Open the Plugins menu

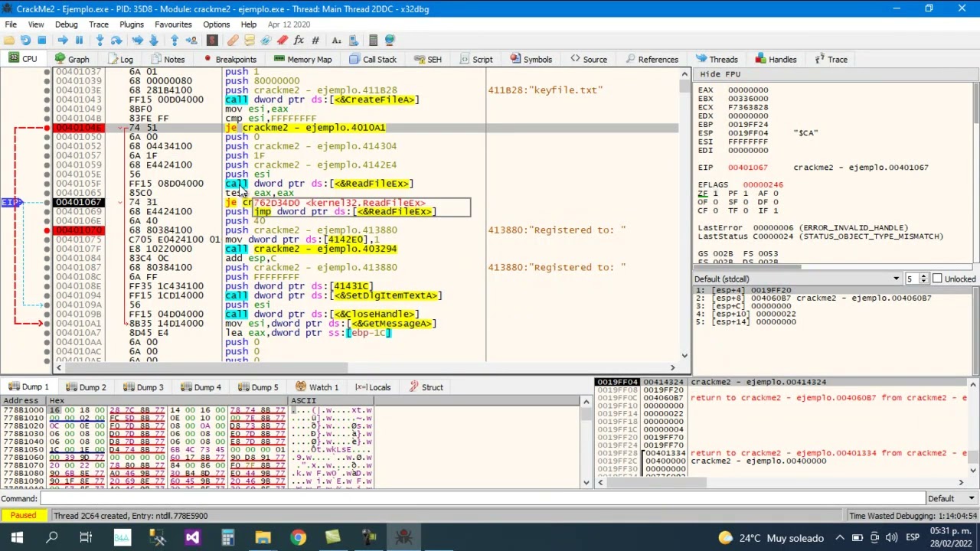pyautogui.click(x=131, y=24)
